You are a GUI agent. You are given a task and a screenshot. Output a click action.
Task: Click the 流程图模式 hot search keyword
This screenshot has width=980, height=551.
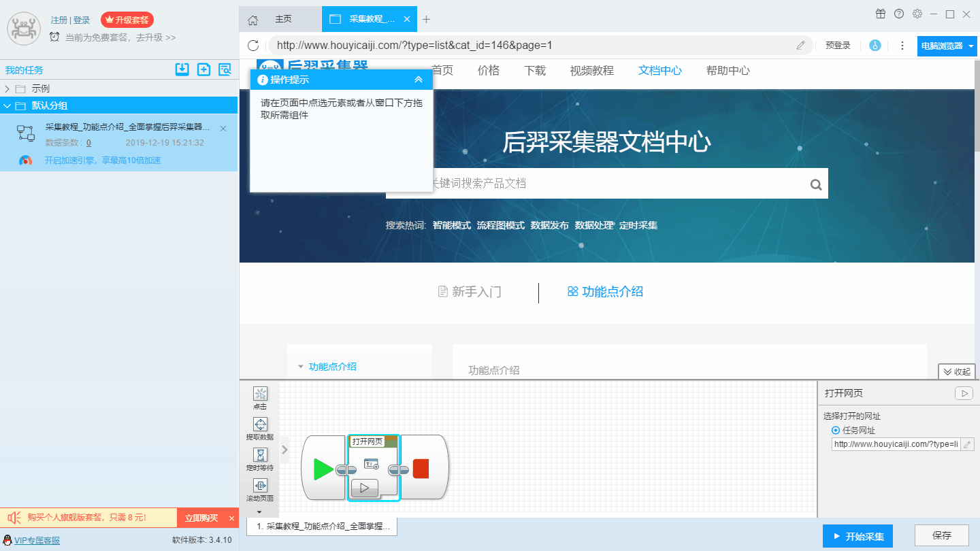501,225
